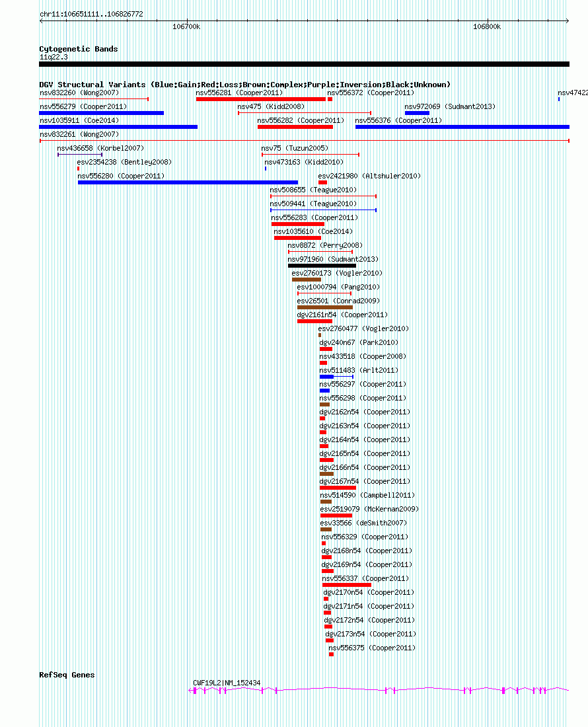This screenshot has height=727, width=588.
Task: Select the nsv556376 (Cooper2011) gain variant
Action: pos(462,127)
